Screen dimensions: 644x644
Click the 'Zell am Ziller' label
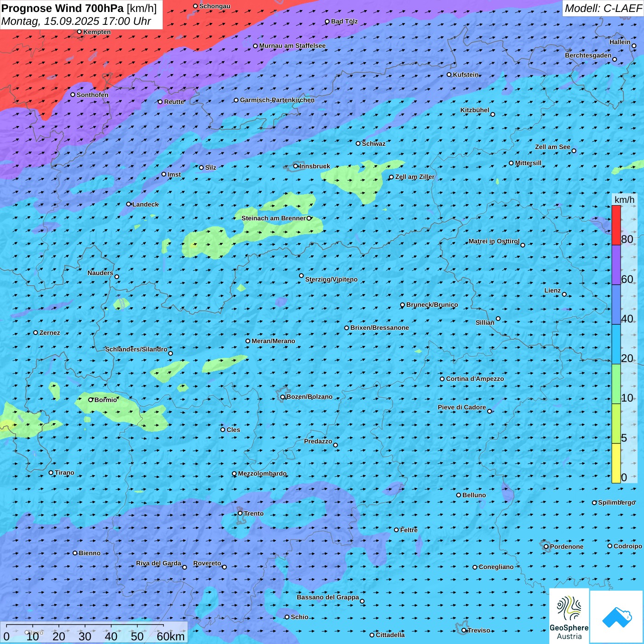coord(415,177)
